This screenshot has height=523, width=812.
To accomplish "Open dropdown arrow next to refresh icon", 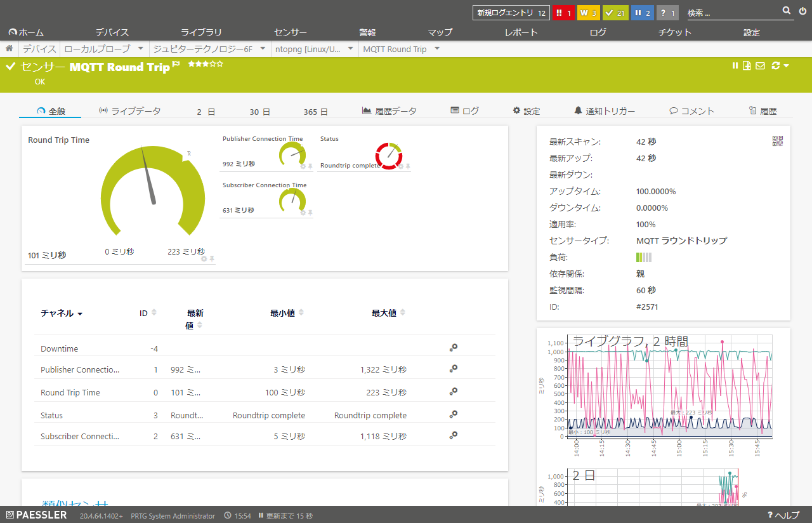I will point(787,65).
